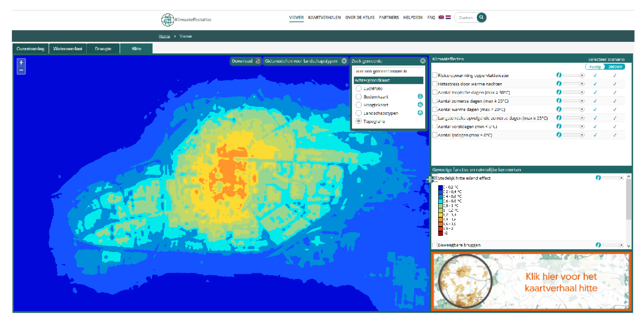Image resolution: width=644 pixels, height=319 pixels.
Task: Enable the Aantal tropische dagen checkbox
Action: 435,92
